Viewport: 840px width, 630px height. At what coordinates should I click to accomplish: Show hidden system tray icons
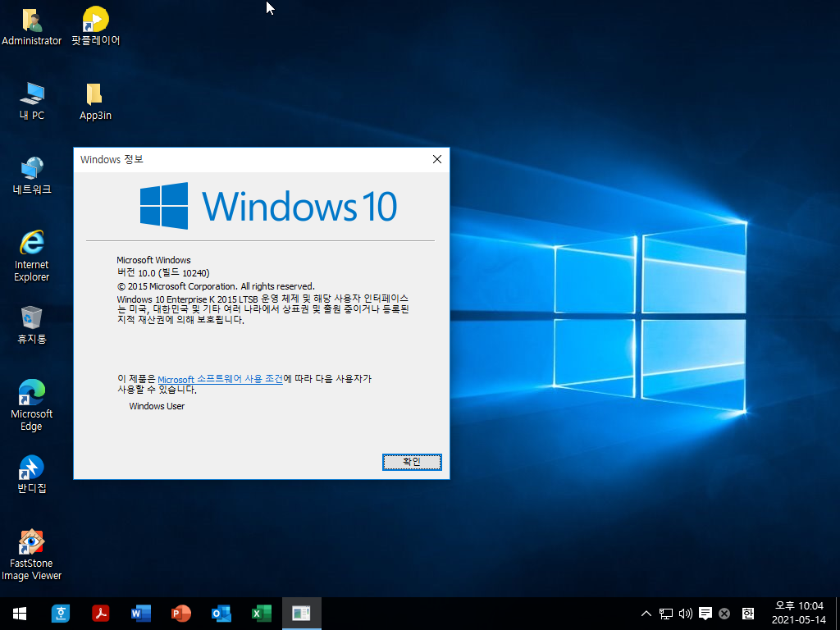(646, 614)
